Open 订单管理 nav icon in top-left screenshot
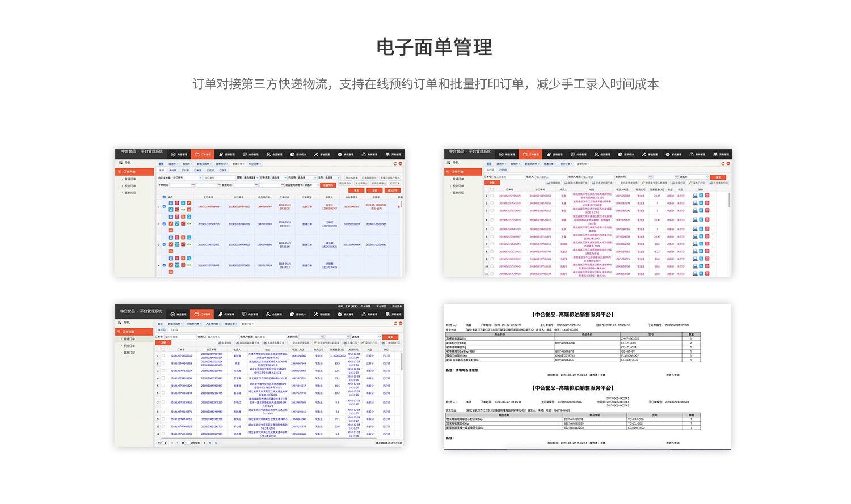Viewport: 851px width, 504px height. coord(197,154)
